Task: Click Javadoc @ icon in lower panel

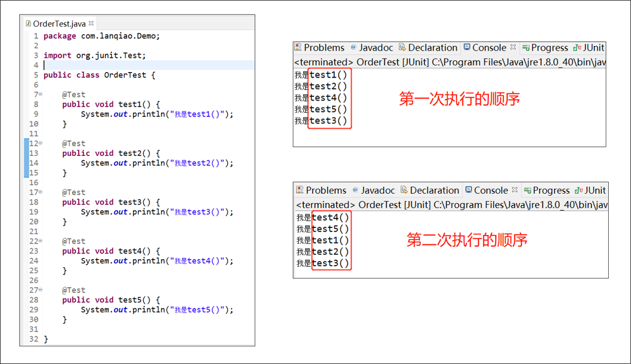Action: click(x=355, y=190)
